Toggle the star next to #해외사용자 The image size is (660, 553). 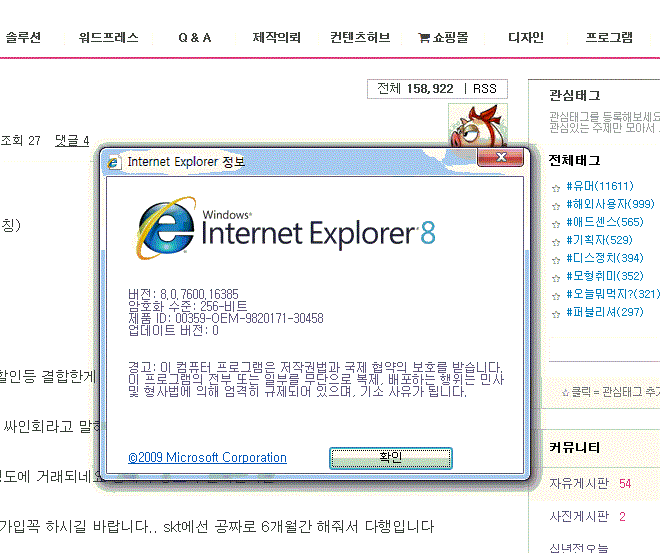[556, 206]
